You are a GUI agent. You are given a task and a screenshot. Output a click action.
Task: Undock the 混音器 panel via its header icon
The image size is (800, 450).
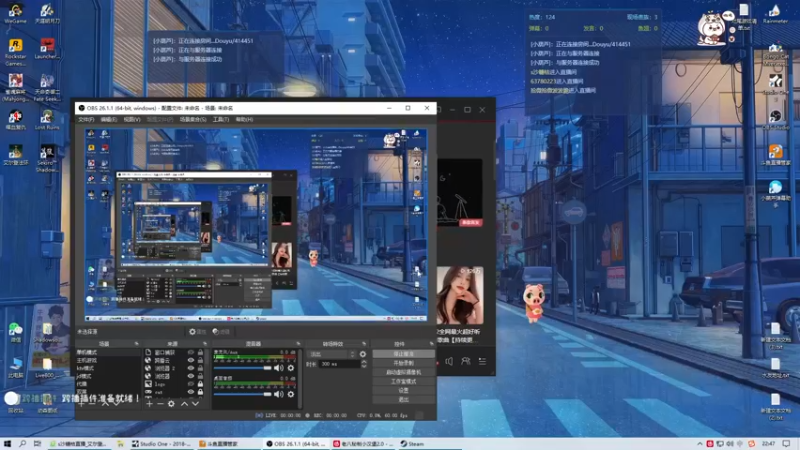(298, 344)
